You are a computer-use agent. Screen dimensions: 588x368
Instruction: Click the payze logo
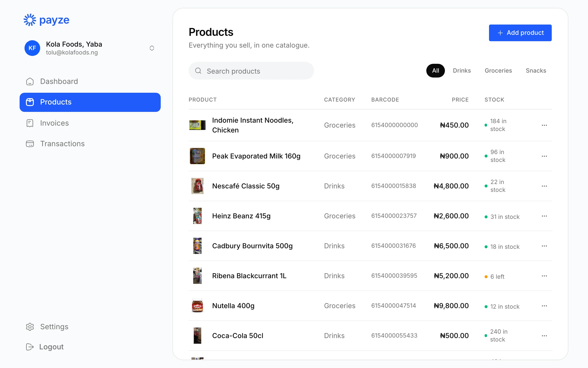47,20
